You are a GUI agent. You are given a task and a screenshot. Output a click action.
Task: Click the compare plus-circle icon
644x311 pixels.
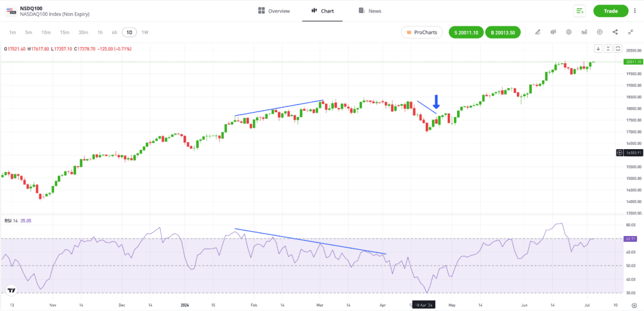pos(599,32)
